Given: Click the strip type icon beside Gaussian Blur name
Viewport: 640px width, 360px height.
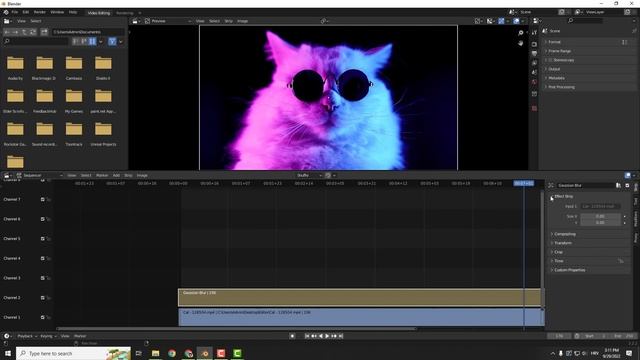Looking at the screenshot, I should 551,185.
